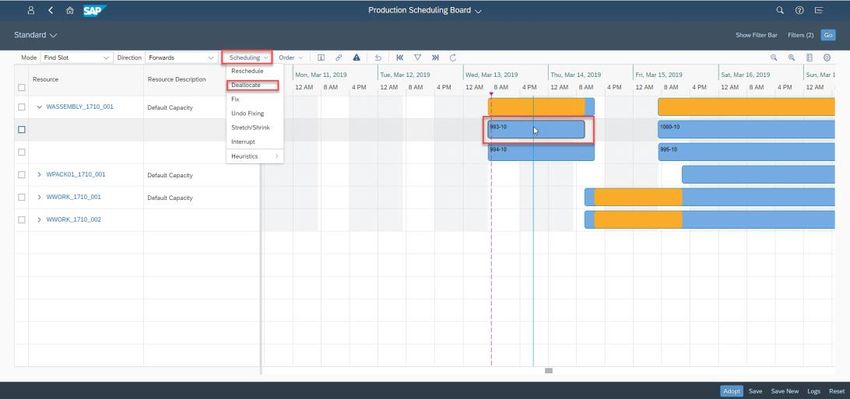
Task: Check the WASSEMBLY_1710_001 row checkbox
Action: coord(22,107)
